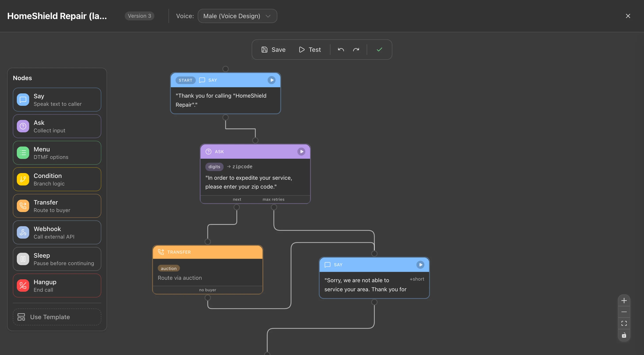Click the "Sorry, we are not able" text

[366, 285]
